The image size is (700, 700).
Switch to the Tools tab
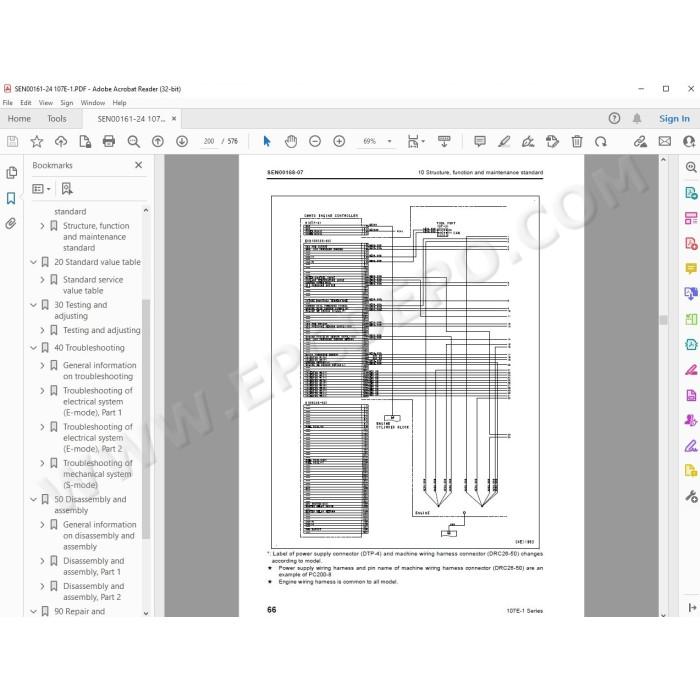57,119
